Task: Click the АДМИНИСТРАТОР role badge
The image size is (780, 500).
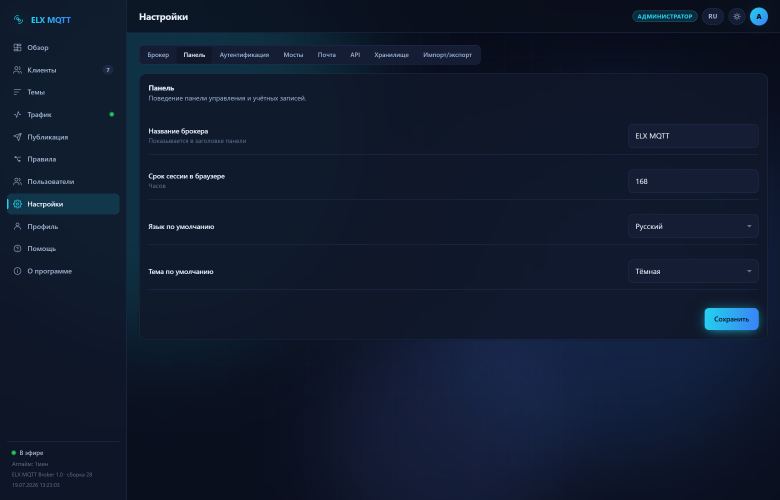Action: click(665, 16)
